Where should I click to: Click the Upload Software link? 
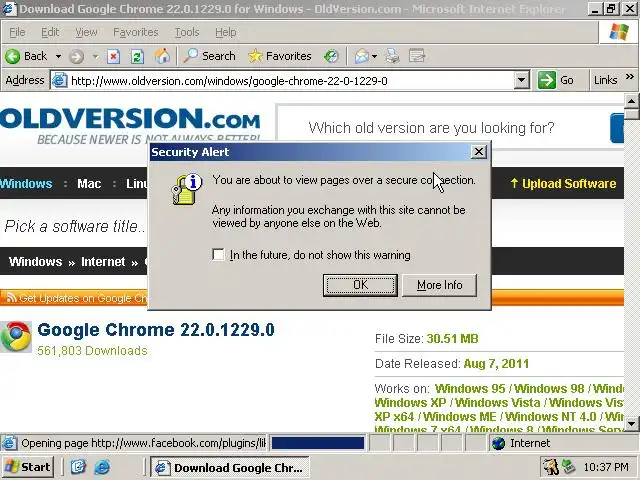[563, 184]
